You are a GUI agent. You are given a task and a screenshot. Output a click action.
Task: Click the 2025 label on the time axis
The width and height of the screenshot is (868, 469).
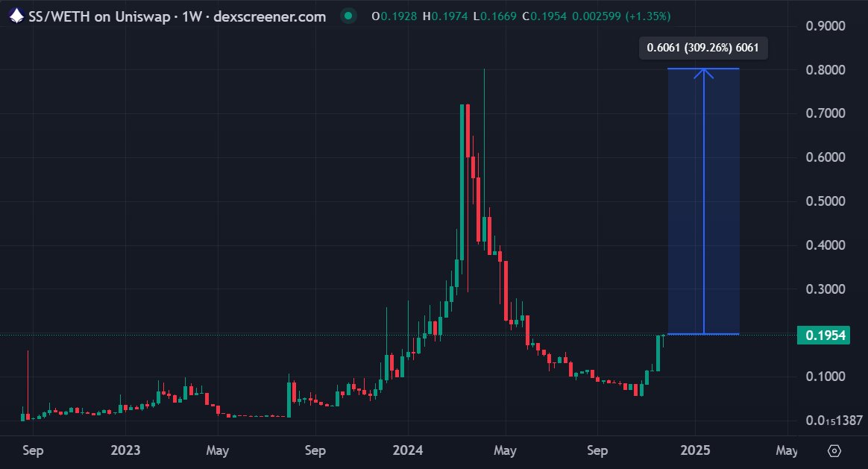[696, 450]
